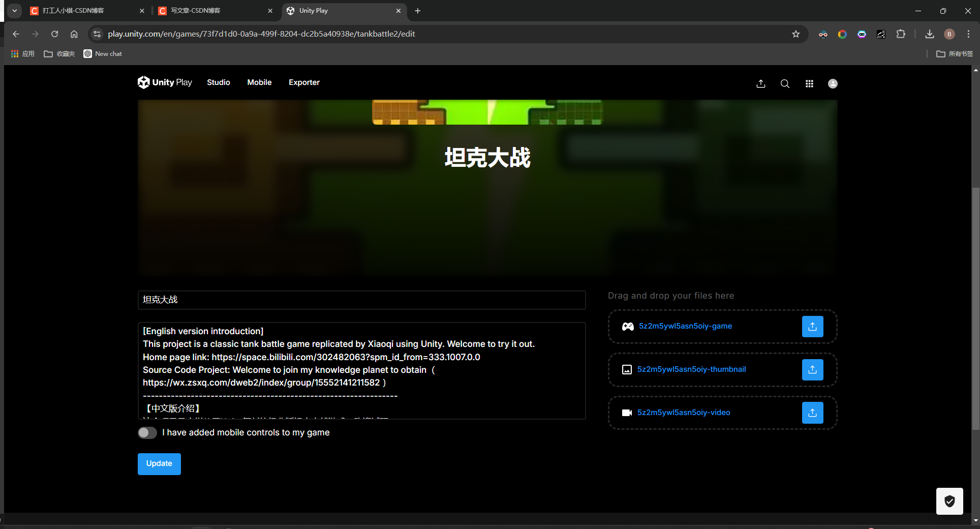
Task: Click the 5z2m5ywl5asn5oiy-thumbnail file link
Action: (691, 369)
